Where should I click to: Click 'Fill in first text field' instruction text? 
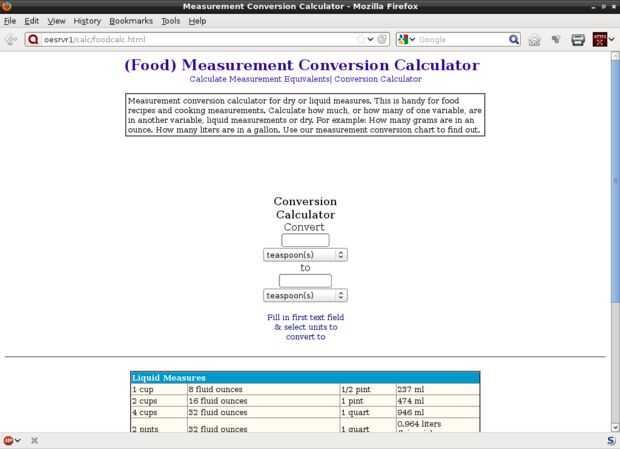point(305,317)
